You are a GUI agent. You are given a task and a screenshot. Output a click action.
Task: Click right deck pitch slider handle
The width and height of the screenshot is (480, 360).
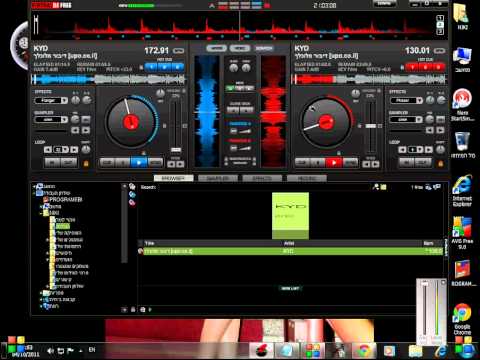(371, 126)
